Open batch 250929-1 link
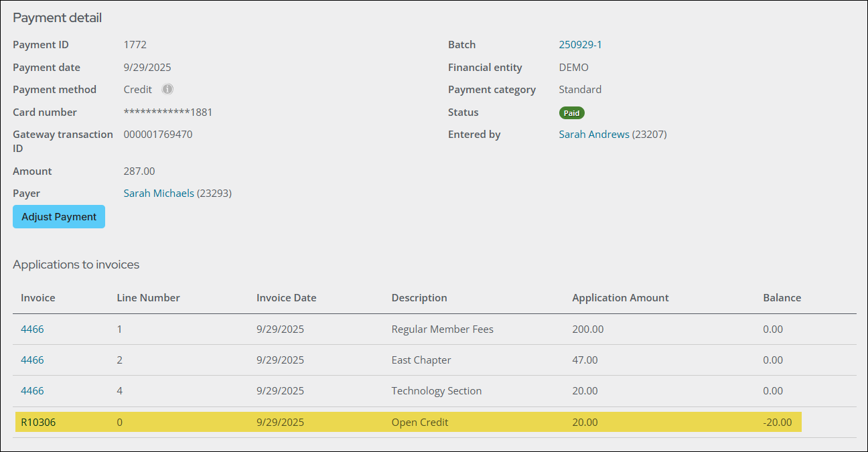Screen dimensions: 868x452 (x=580, y=45)
